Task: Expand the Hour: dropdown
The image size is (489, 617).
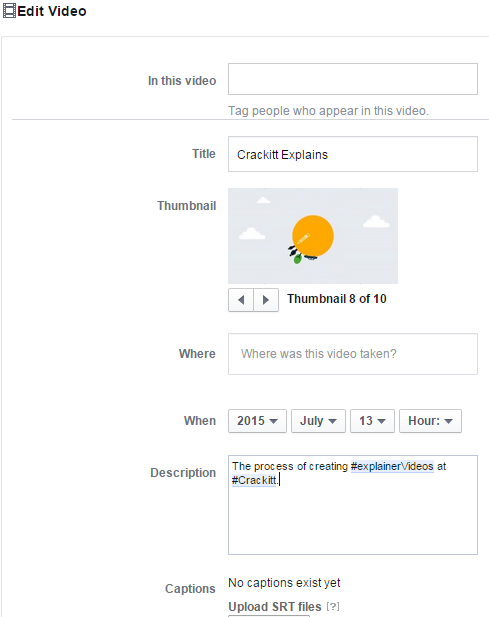Action: [x=430, y=421]
